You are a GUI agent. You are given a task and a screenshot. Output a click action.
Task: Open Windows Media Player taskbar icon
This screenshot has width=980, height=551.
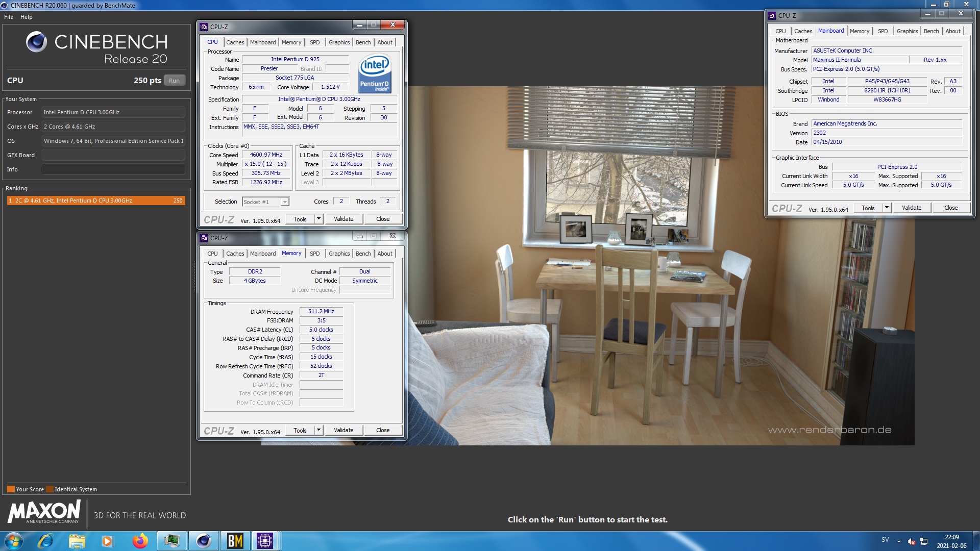tap(108, 541)
